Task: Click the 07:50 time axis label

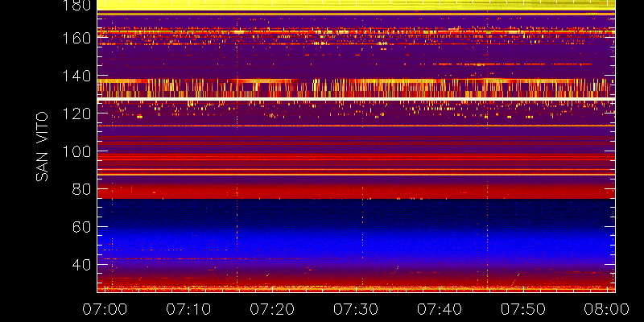Action: tap(522, 309)
